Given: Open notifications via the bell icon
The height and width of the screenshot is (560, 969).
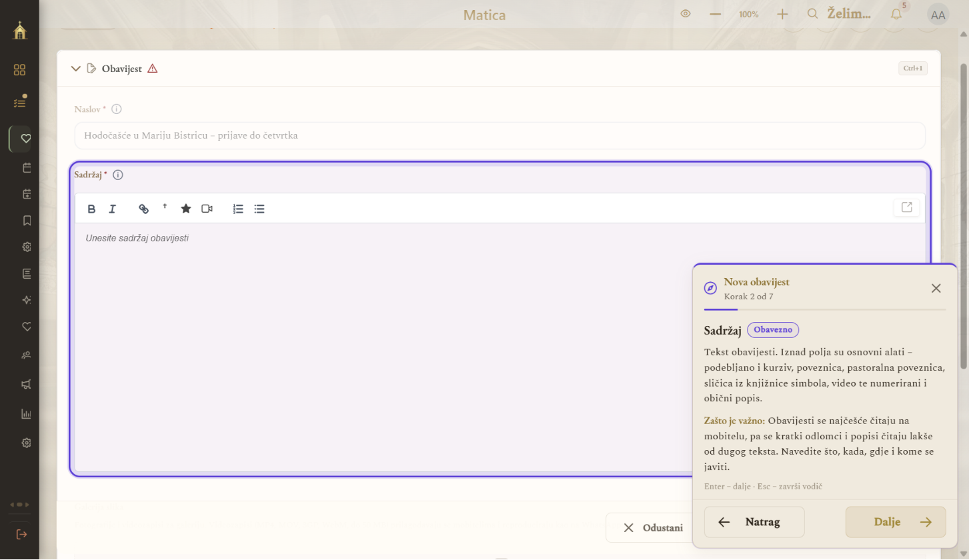Looking at the screenshot, I should tap(896, 14).
